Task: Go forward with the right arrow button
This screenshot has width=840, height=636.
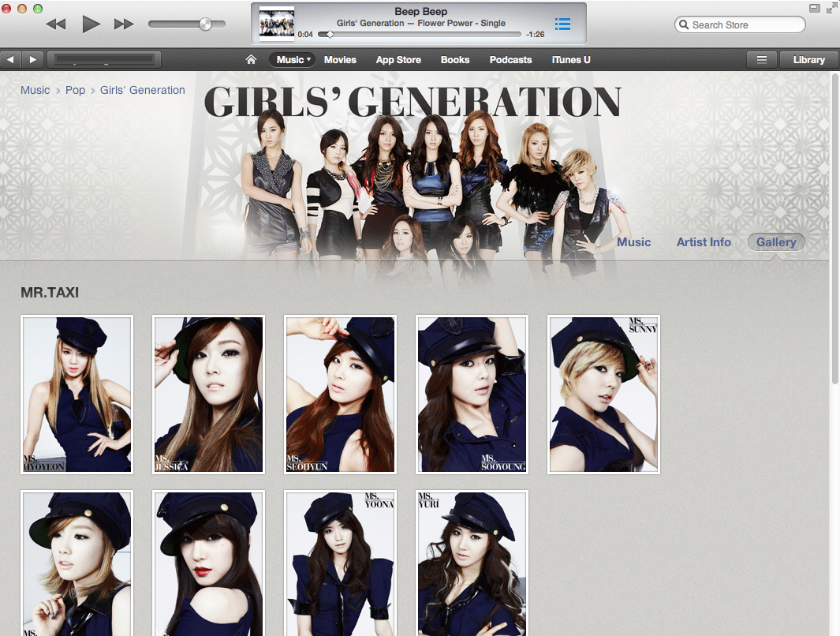Action: tap(32, 59)
